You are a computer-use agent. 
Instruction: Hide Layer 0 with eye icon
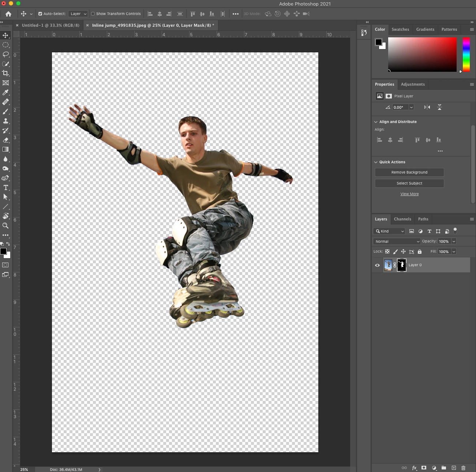coord(377,265)
